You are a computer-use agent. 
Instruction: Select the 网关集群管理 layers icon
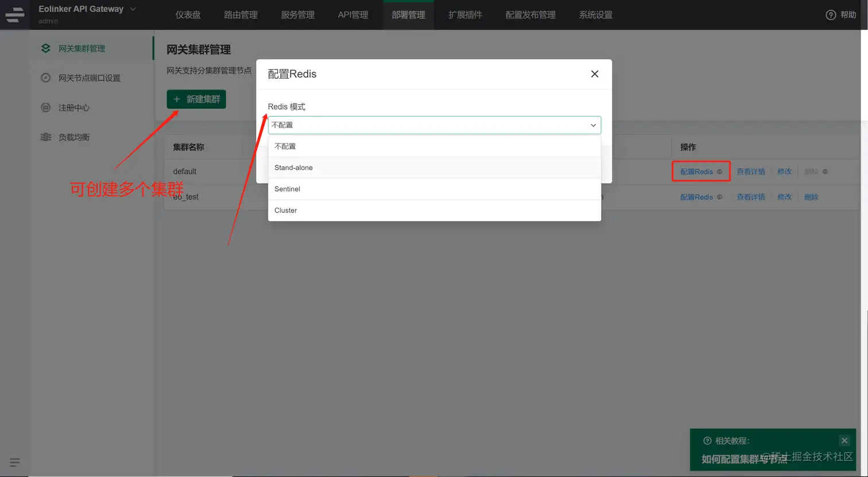click(x=46, y=49)
